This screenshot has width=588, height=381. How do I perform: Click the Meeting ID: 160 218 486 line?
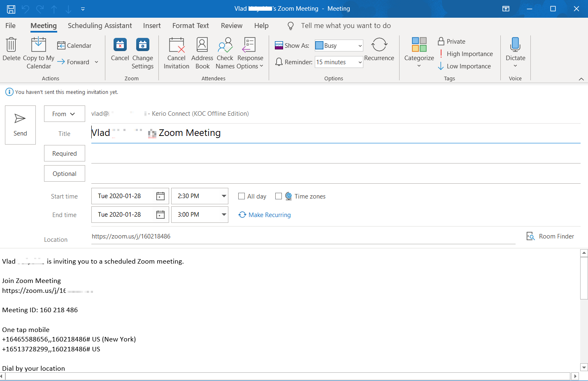[40, 310]
